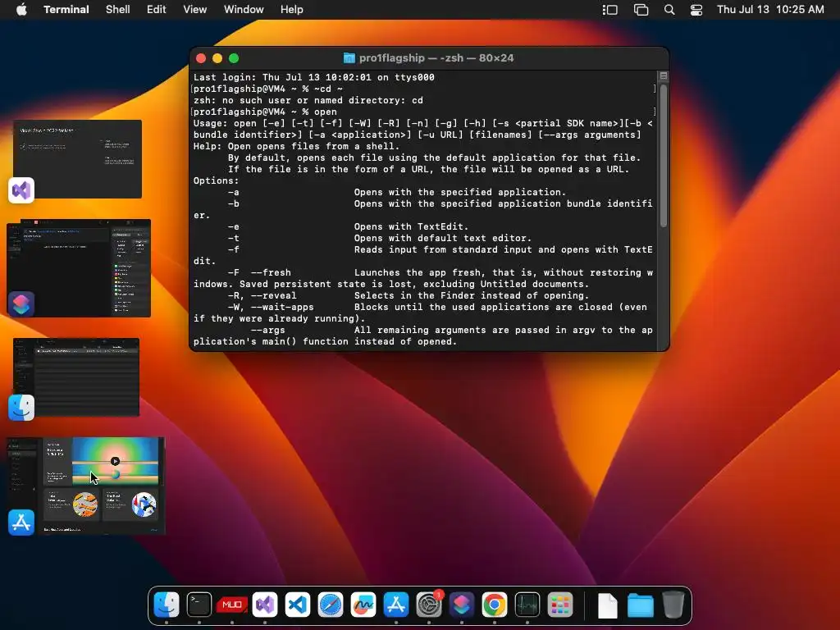The image size is (840, 630).
Task: Open the purple Visual Studio icon in the Dock
Action: (x=265, y=605)
